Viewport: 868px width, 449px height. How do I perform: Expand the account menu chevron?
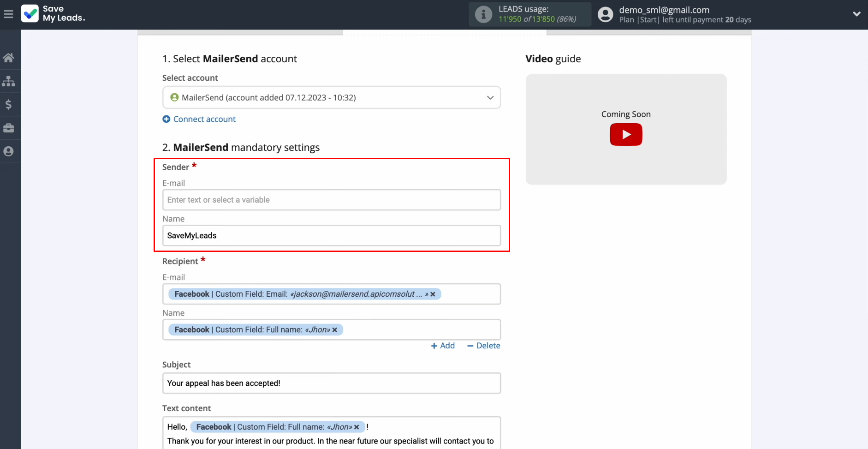click(x=856, y=14)
